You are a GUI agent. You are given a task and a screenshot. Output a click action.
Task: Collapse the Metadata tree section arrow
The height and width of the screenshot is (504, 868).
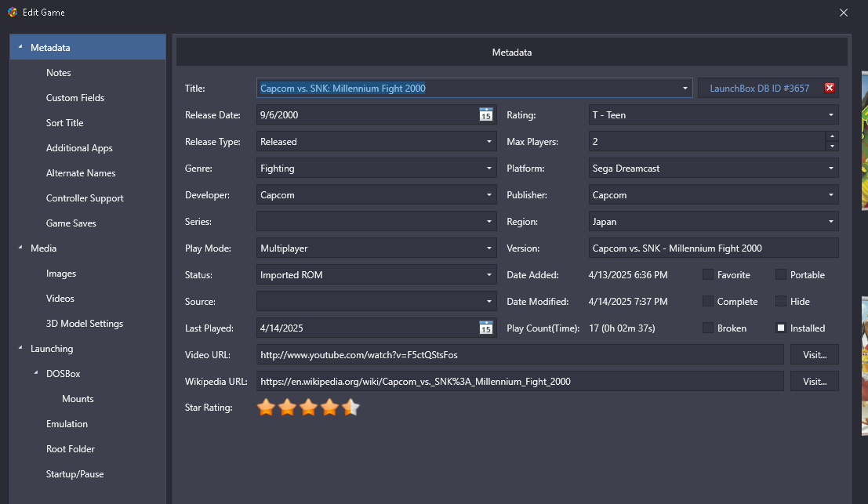tap(20, 47)
